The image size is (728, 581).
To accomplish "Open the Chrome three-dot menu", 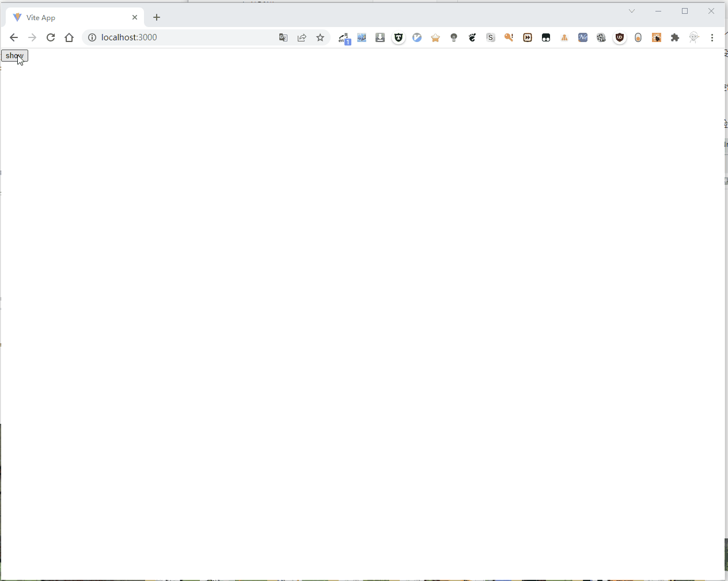I will [712, 37].
